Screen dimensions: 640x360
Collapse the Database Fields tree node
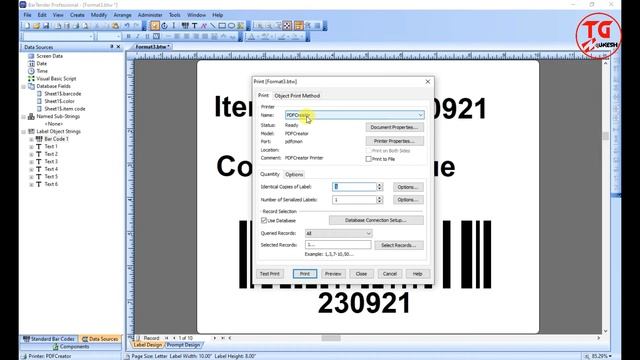point(23,87)
